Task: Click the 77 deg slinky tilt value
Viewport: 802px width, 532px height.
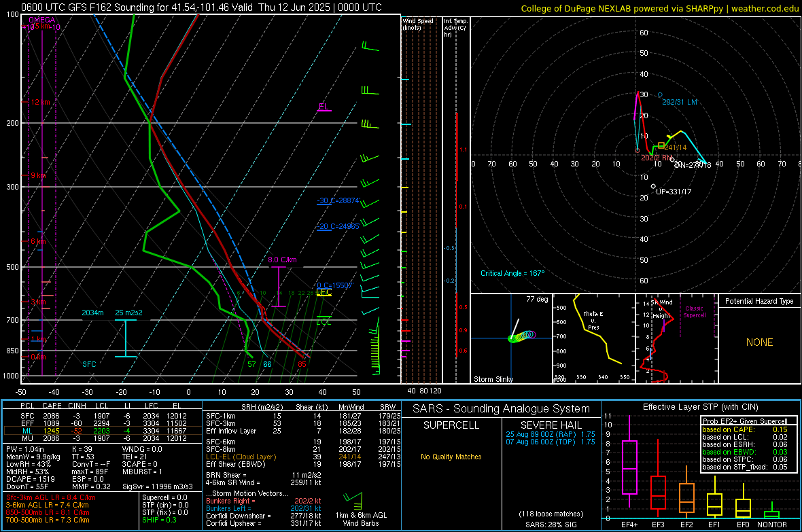Action: pyautogui.click(x=537, y=299)
